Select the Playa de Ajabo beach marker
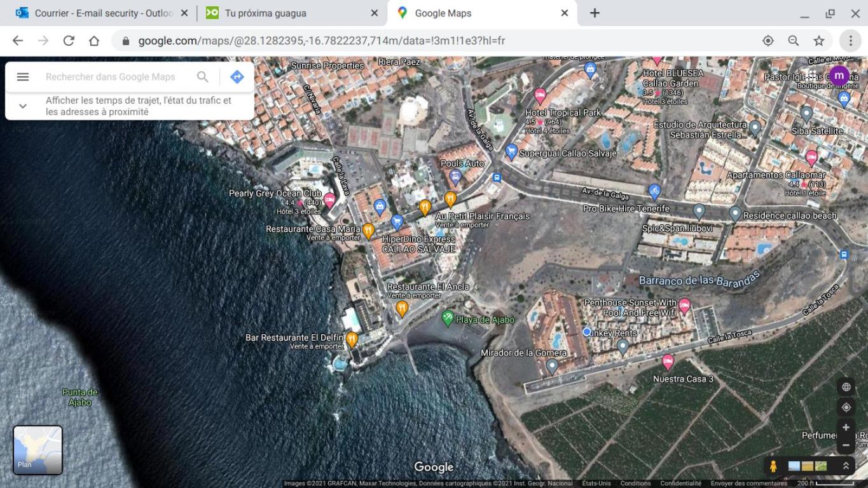The image size is (868, 488). click(448, 318)
